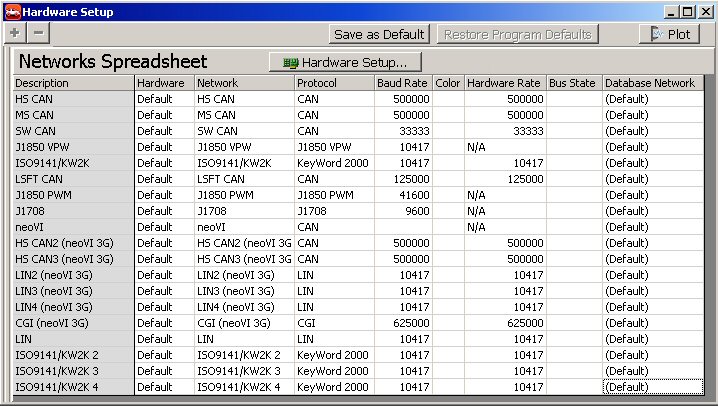Click the Hardware Setup window title icon
This screenshot has width=718, height=406.
12,11
